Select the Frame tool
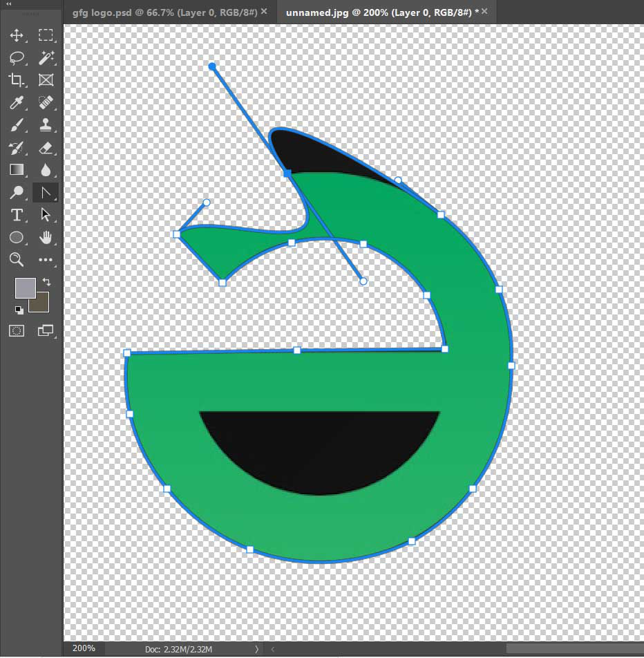This screenshot has width=644, height=658. (46, 79)
